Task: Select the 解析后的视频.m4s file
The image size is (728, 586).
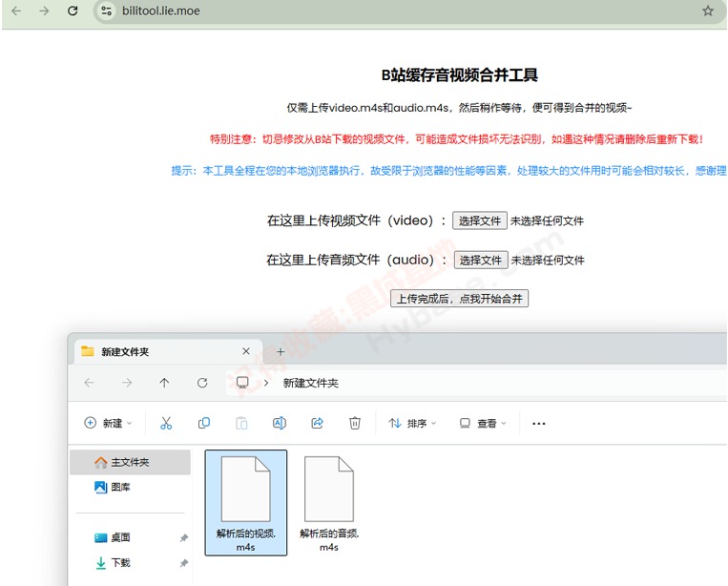Action: 245,503
